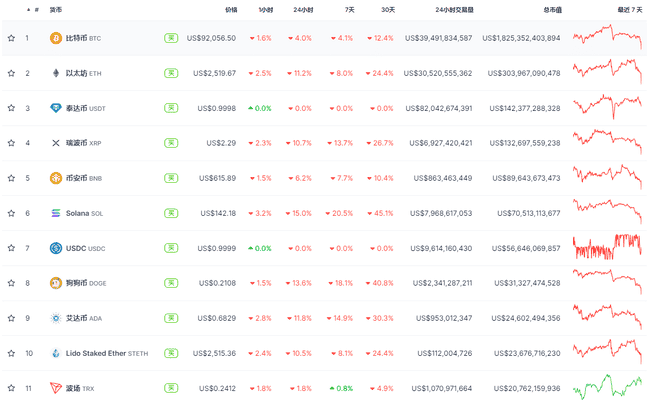Open Bitcoin's 7-day sparkline chart

coord(607,38)
